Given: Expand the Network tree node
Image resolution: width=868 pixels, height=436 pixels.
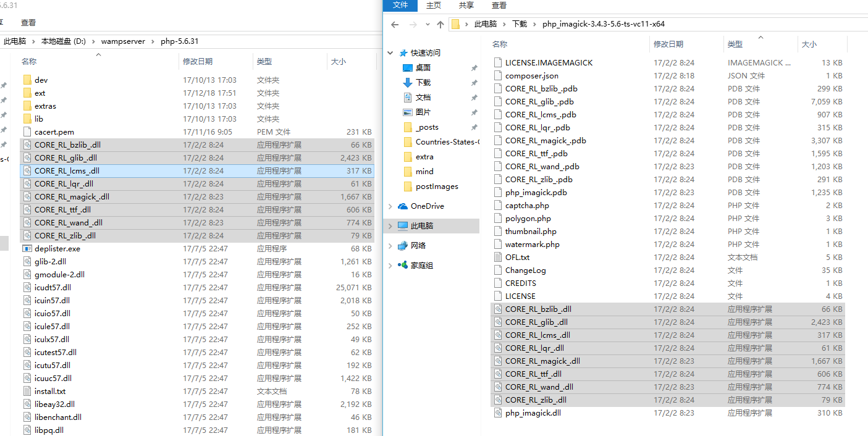Looking at the screenshot, I should (390, 246).
